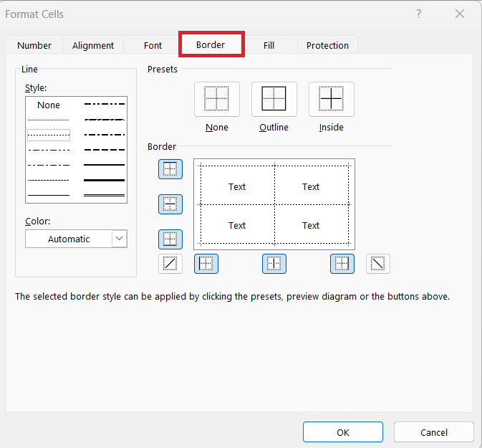
Task: Select the Border tab
Action: coord(211,44)
